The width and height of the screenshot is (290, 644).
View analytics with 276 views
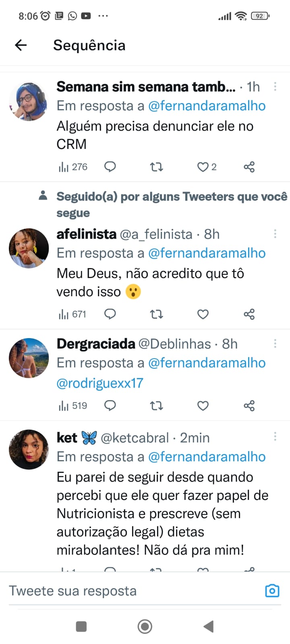(x=73, y=167)
